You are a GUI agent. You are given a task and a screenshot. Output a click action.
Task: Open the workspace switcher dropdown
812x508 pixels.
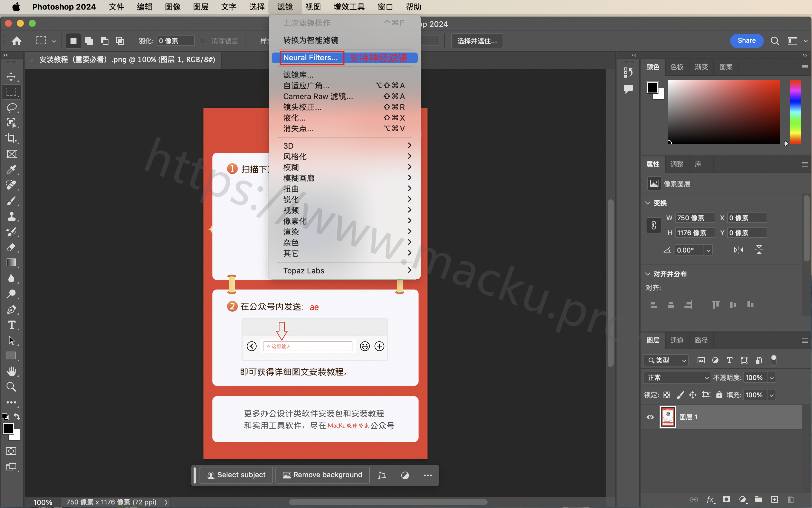pyautogui.click(x=796, y=41)
